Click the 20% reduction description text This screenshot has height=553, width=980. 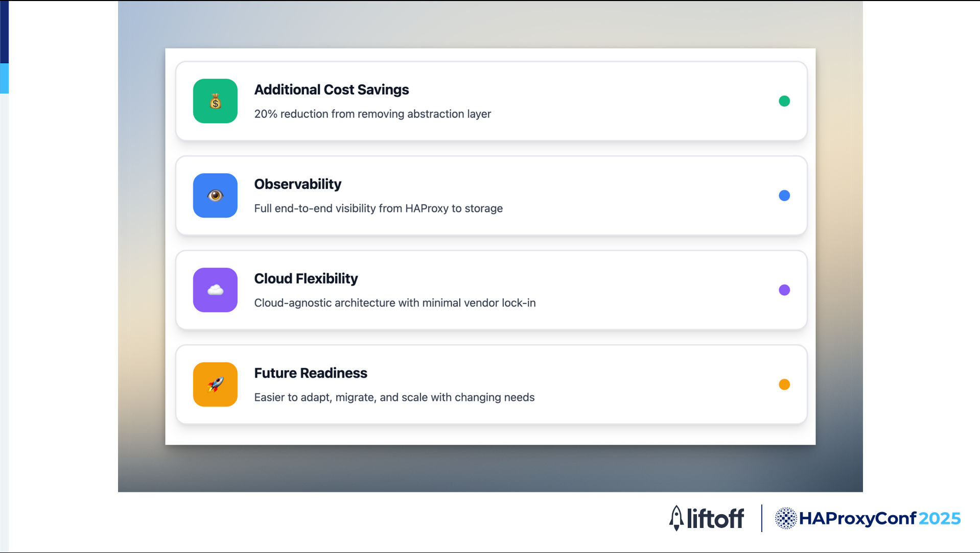coord(372,114)
